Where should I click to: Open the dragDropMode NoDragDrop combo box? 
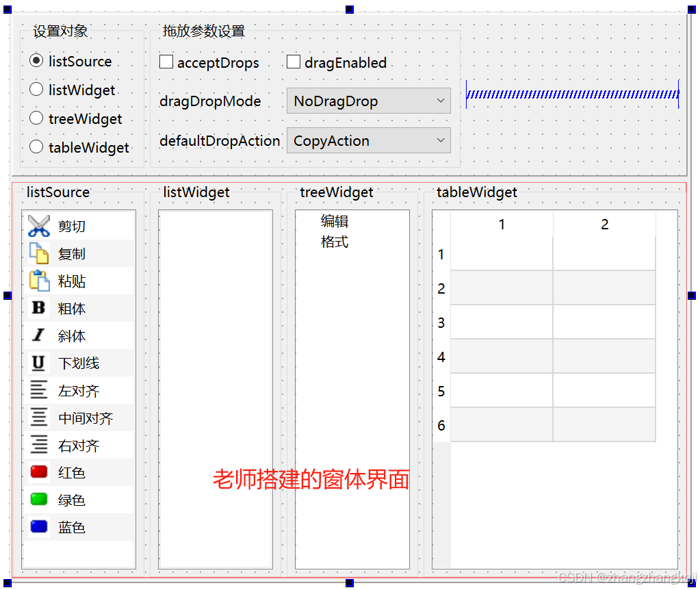pyautogui.click(x=368, y=101)
